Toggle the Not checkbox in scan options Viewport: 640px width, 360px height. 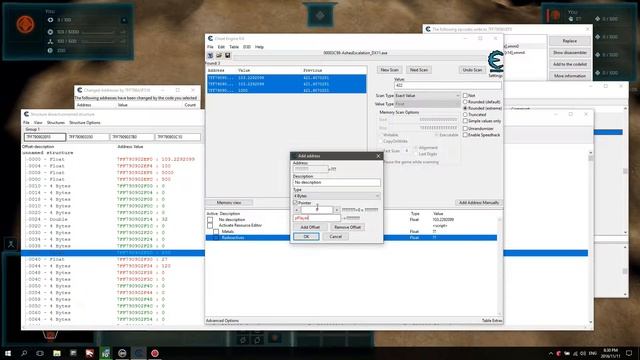click(465, 96)
